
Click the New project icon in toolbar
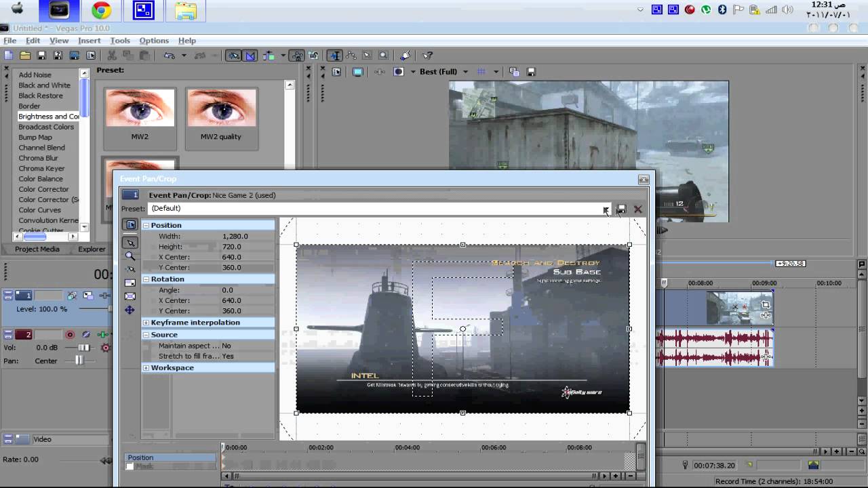coord(9,56)
